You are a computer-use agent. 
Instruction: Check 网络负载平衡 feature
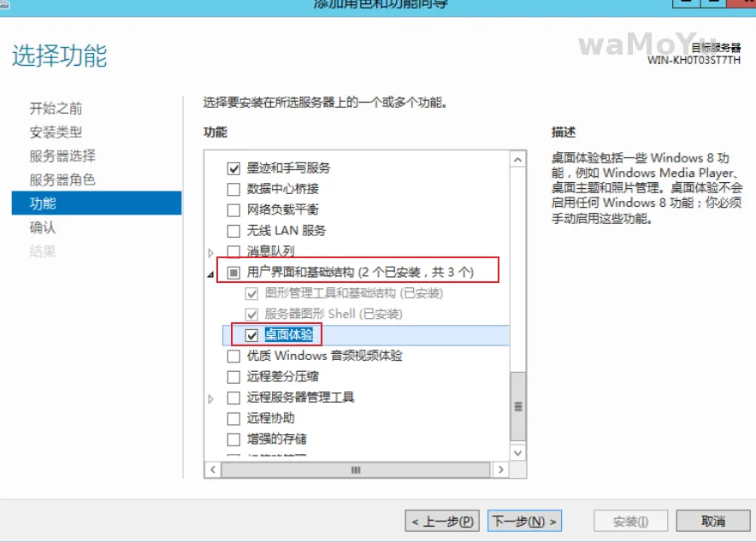pos(233,210)
